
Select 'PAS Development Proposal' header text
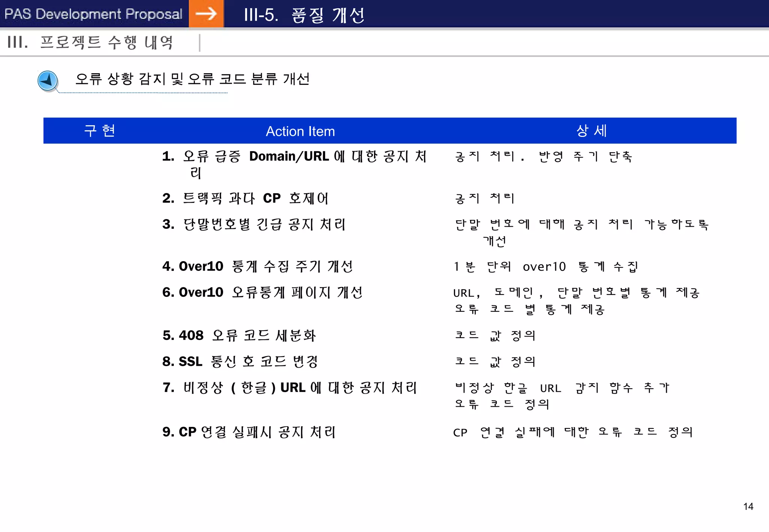(93, 14)
